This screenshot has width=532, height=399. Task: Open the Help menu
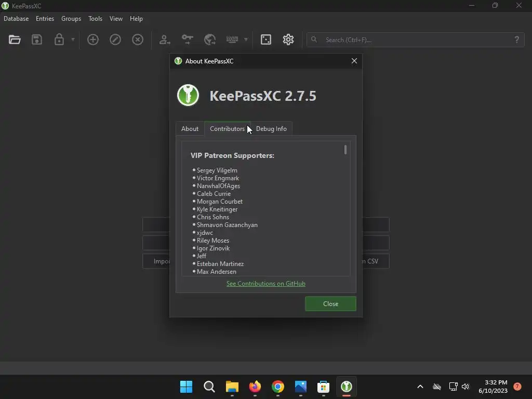click(136, 19)
